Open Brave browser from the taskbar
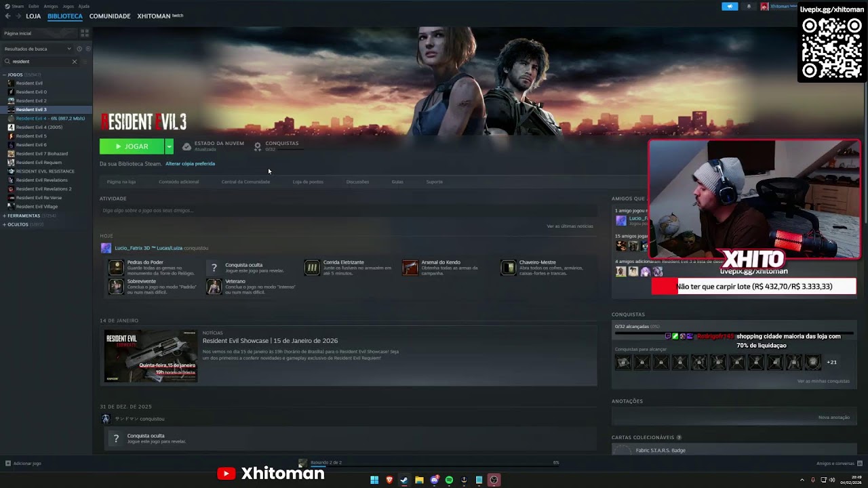Image resolution: width=868 pixels, height=488 pixels. tap(389, 480)
